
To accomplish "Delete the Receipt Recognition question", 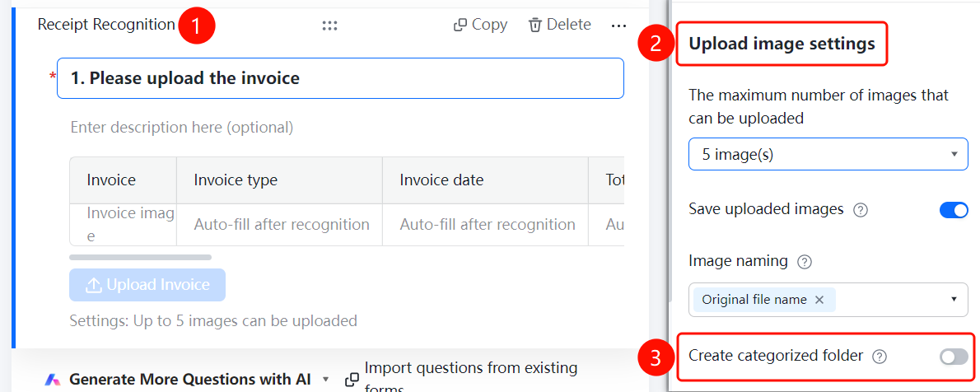I will [559, 25].
